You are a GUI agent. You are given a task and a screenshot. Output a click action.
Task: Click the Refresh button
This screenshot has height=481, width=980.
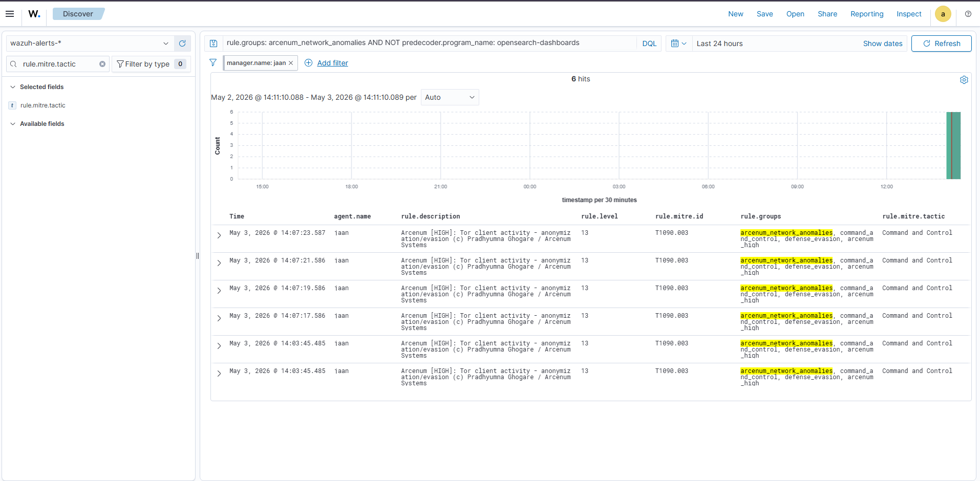941,43
